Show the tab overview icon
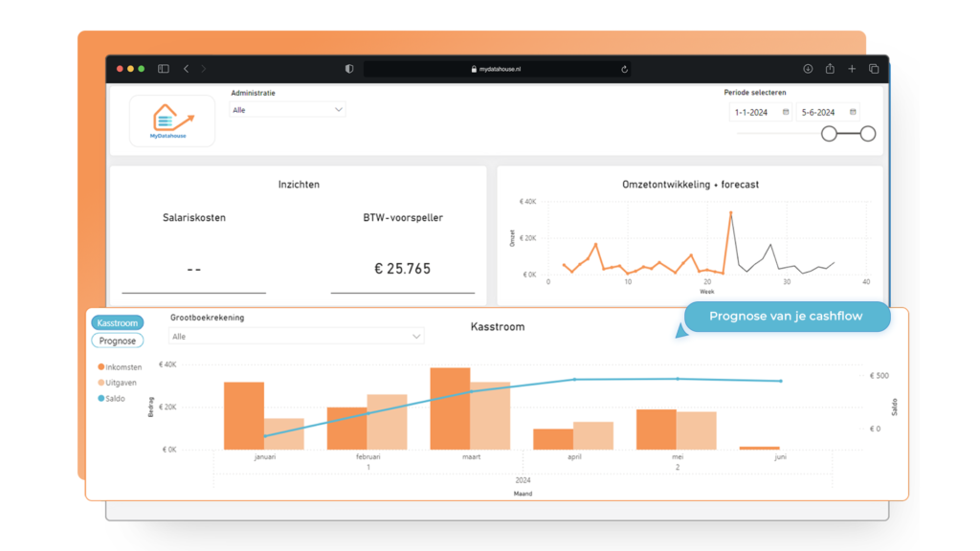Image resolution: width=980 pixels, height=551 pixels. click(x=874, y=69)
